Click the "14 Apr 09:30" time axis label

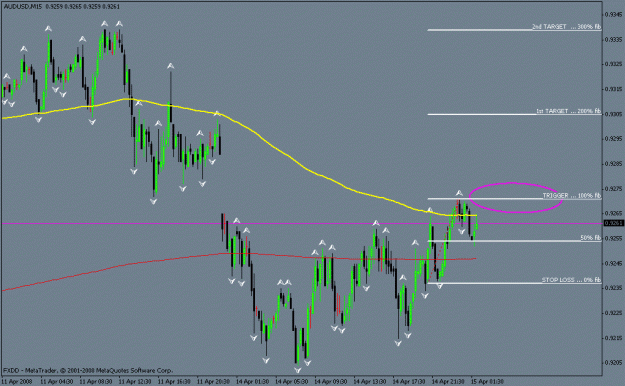click(x=330, y=382)
